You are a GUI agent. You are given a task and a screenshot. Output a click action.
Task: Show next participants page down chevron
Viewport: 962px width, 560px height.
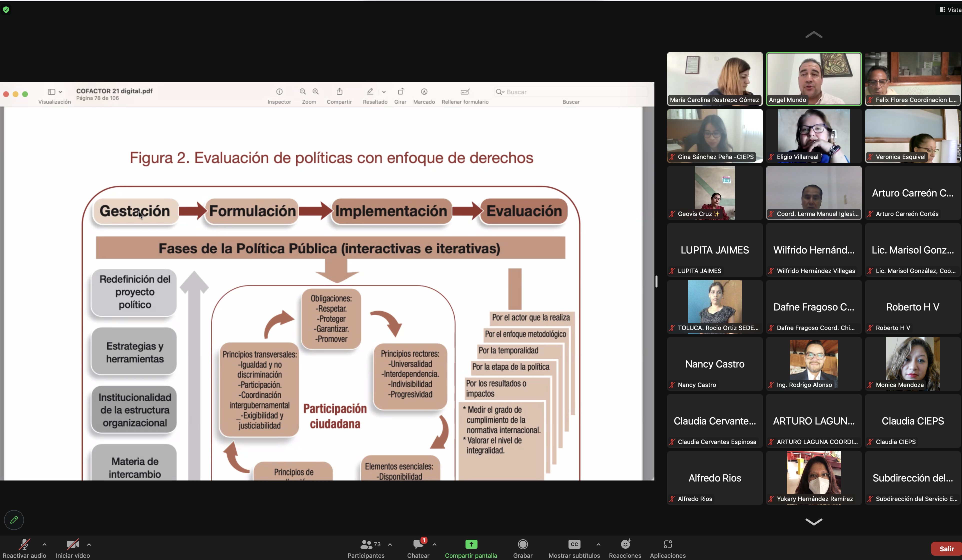click(813, 521)
